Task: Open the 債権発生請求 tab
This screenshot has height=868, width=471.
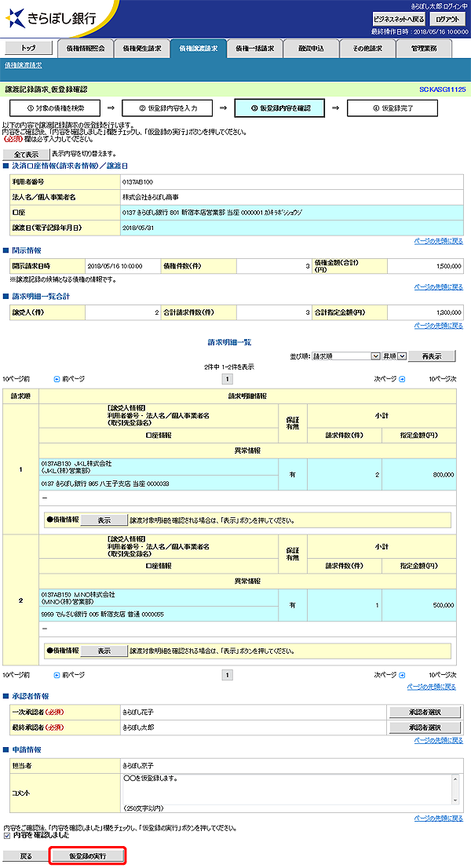Action: 141,49
